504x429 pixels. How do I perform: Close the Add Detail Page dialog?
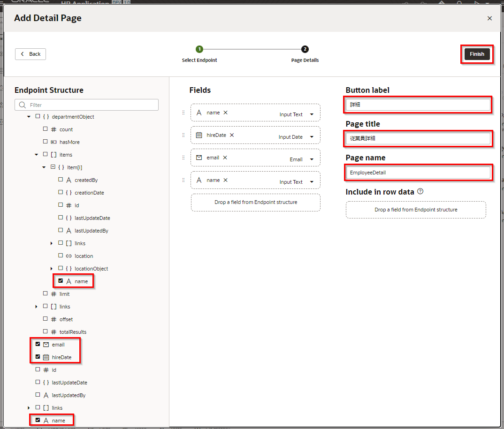[x=489, y=18]
